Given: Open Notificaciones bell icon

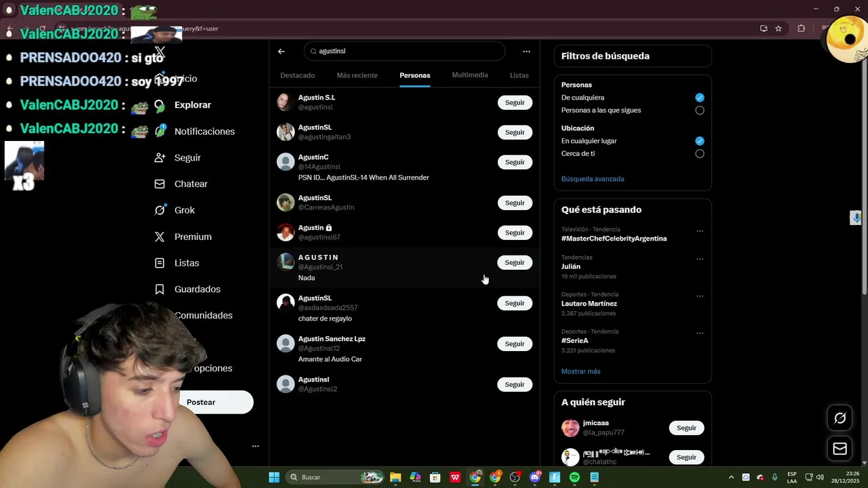Looking at the screenshot, I should click(x=160, y=131).
